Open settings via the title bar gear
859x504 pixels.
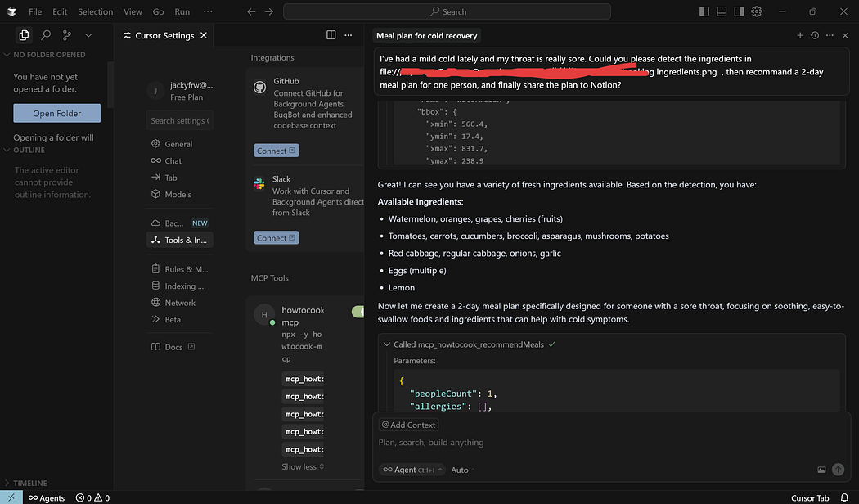pyautogui.click(x=757, y=11)
